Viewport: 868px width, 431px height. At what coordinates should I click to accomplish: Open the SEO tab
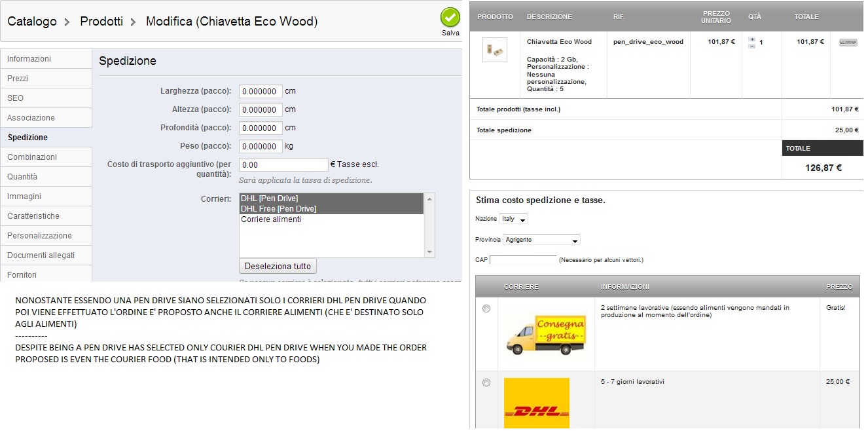click(46, 98)
